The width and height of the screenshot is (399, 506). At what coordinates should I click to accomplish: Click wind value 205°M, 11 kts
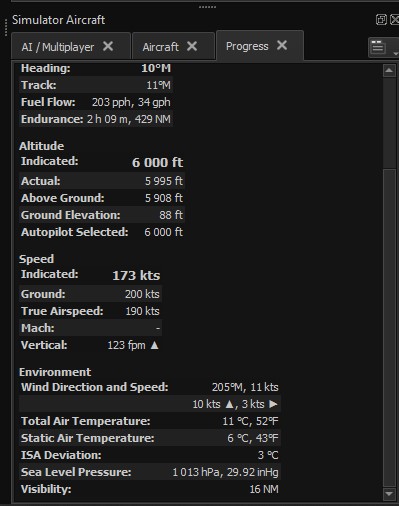coord(245,387)
